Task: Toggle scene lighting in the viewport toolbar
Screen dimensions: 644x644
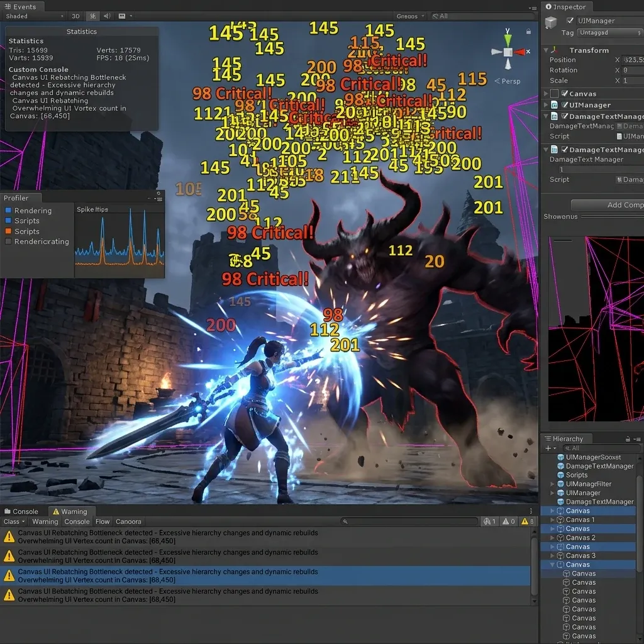Action: [x=93, y=16]
